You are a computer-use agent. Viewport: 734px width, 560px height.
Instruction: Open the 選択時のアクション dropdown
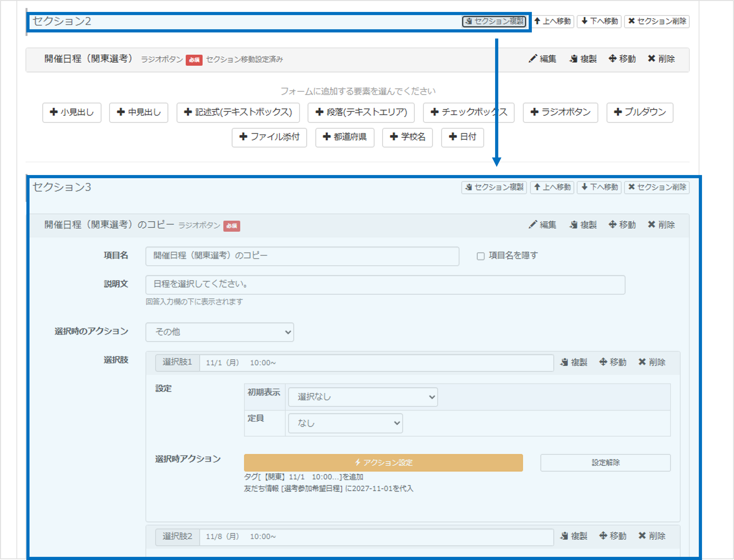220,332
